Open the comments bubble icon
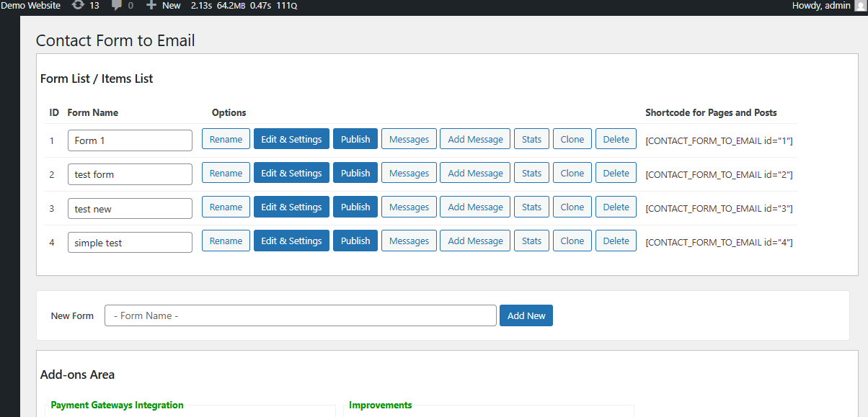The width and height of the screenshot is (868, 417). (x=117, y=6)
